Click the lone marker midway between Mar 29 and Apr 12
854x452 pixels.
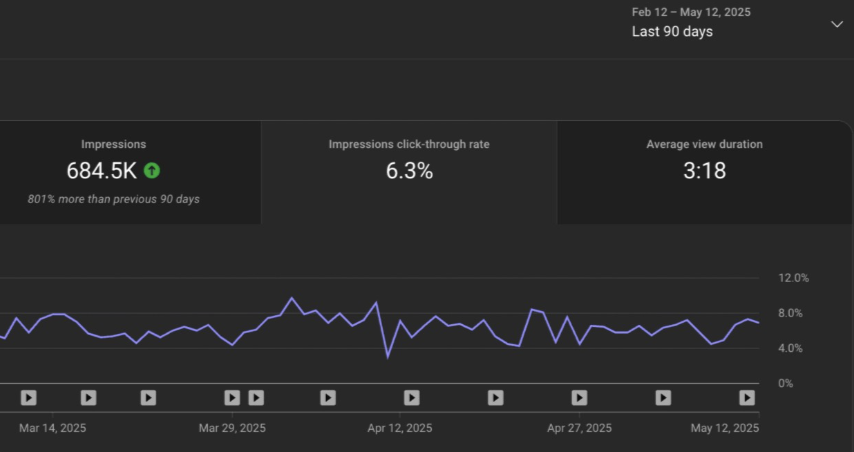[x=328, y=397]
